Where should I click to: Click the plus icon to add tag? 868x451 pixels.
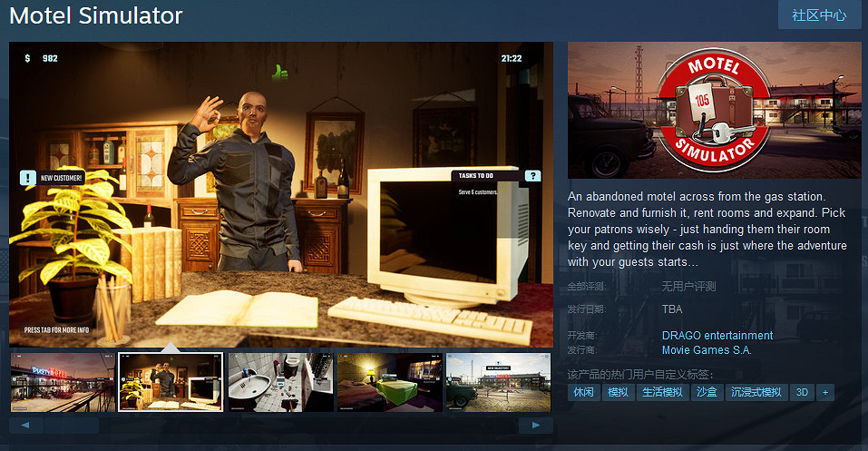824,393
